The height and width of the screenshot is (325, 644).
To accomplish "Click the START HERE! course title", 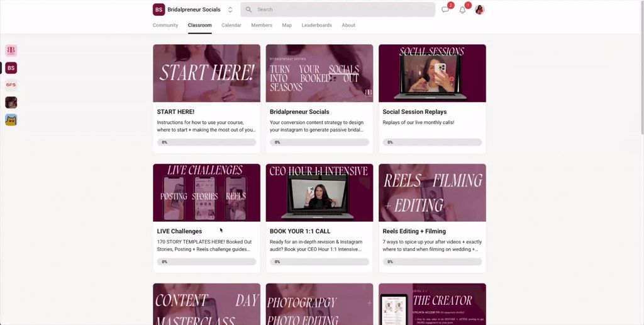I will point(176,112).
